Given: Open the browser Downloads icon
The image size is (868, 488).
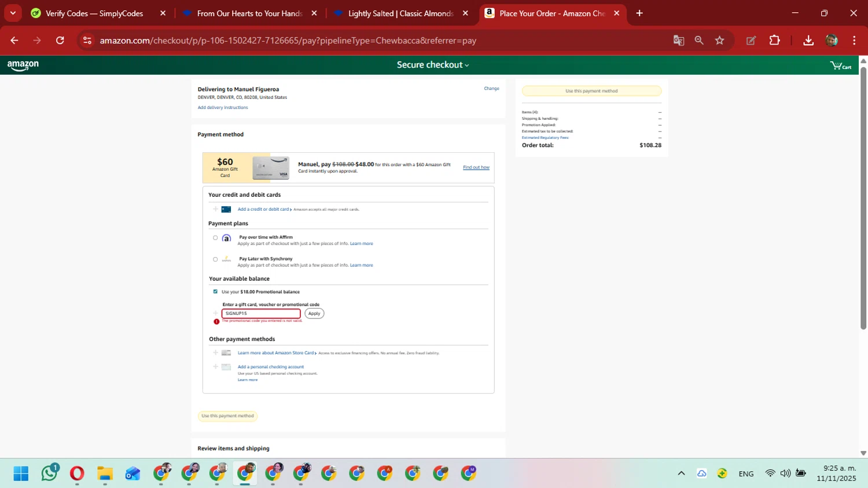Looking at the screenshot, I should (x=808, y=41).
